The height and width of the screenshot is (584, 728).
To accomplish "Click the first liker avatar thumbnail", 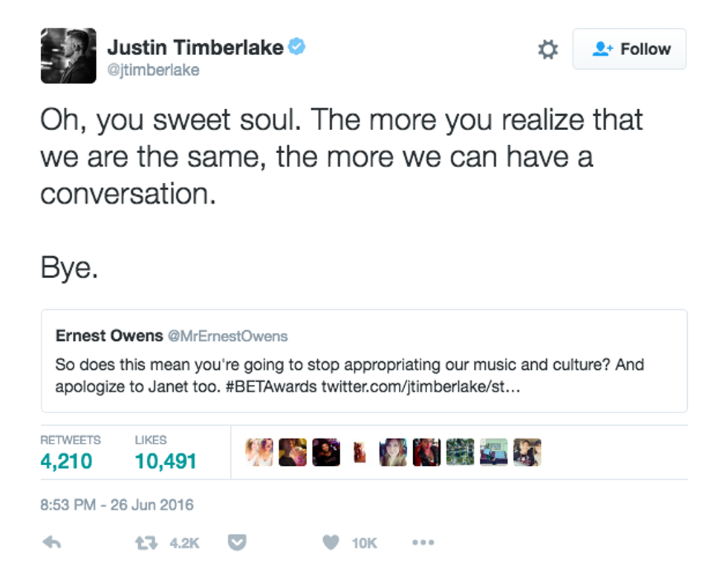I will (259, 452).
